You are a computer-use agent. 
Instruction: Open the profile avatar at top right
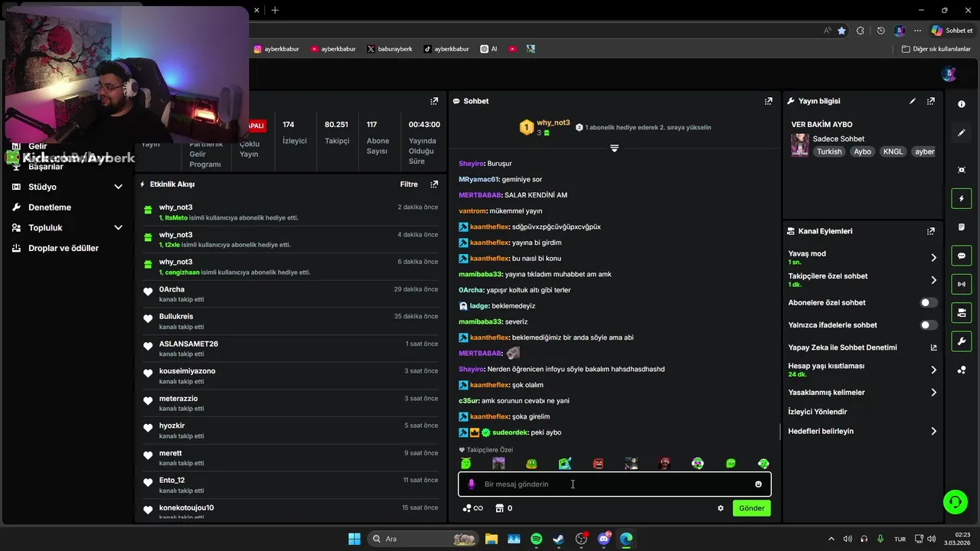click(949, 74)
